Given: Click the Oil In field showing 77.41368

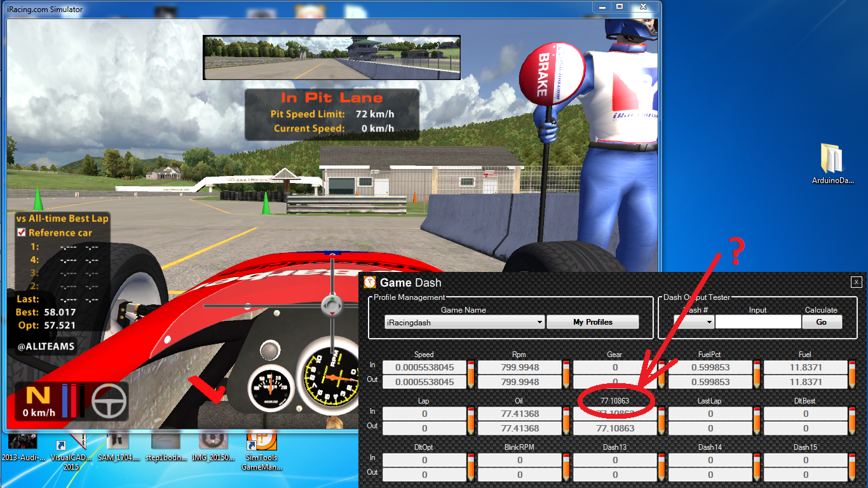Looking at the screenshot, I should 520,414.
